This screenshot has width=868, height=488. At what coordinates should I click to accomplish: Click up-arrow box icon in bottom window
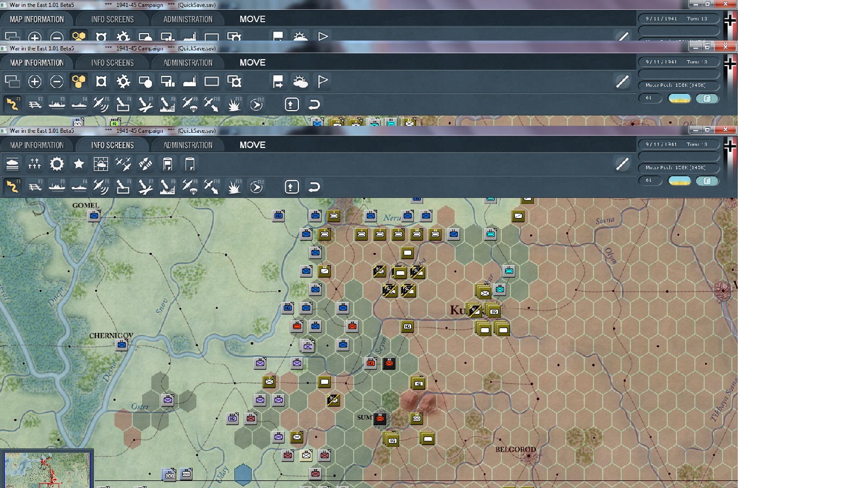292,187
